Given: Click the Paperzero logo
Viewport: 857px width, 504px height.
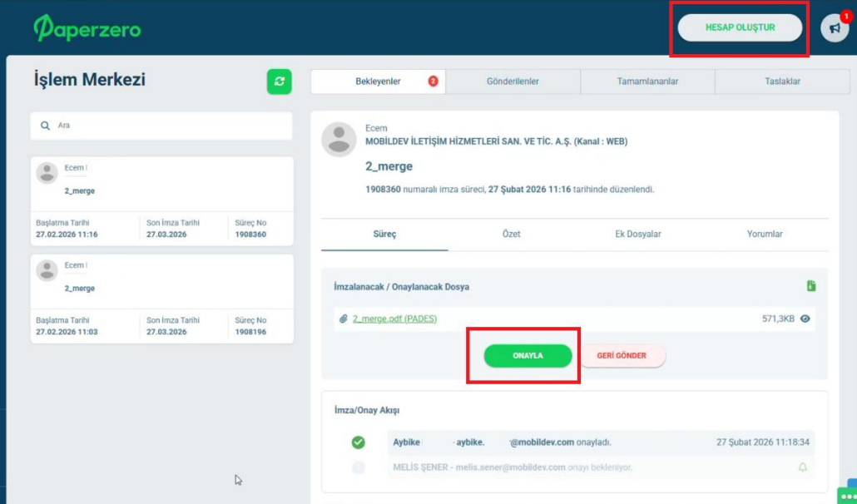Looking at the screenshot, I should click(87, 29).
